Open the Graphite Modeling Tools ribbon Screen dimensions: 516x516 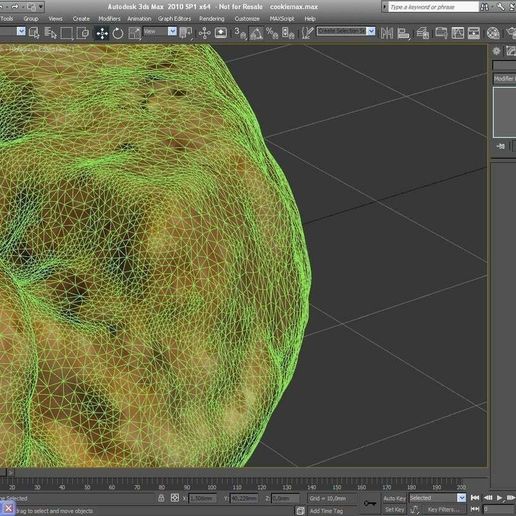[x=441, y=33]
